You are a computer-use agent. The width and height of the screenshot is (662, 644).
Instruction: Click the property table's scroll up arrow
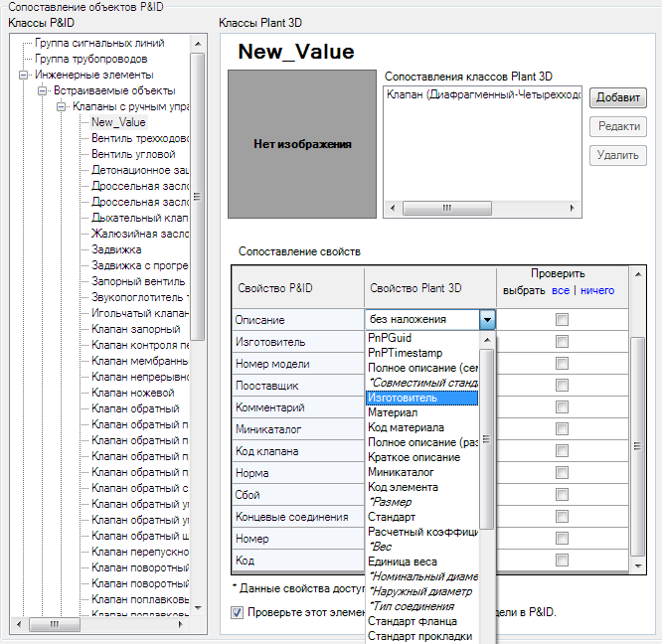click(x=638, y=274)
